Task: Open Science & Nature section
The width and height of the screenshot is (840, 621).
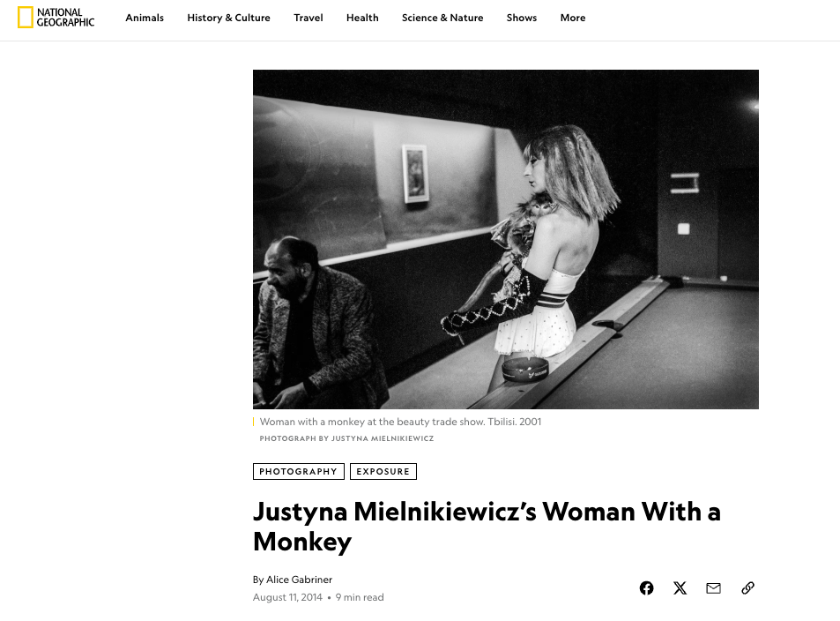Action: (x=442, y=18)
